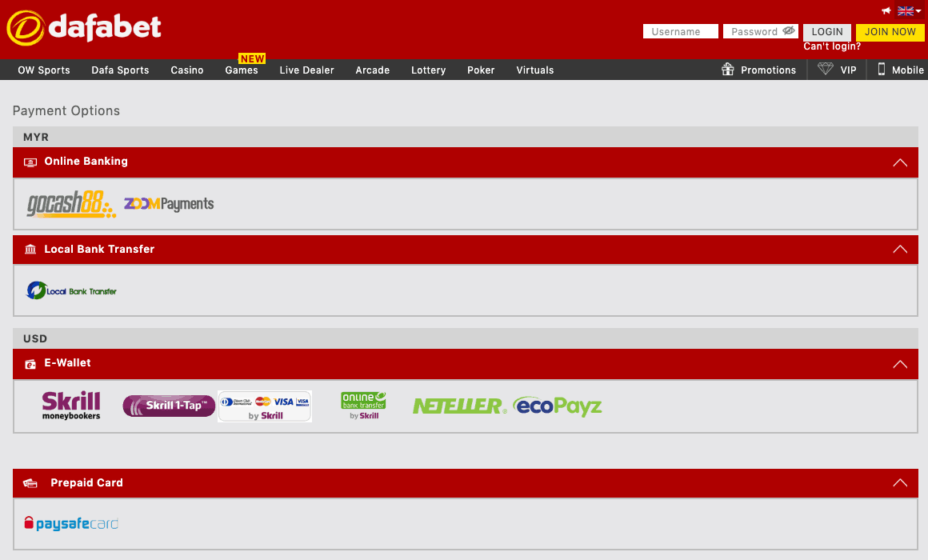Collapse the E-Wallet section
The image size is (928, 560).
[x=900, y=364]
